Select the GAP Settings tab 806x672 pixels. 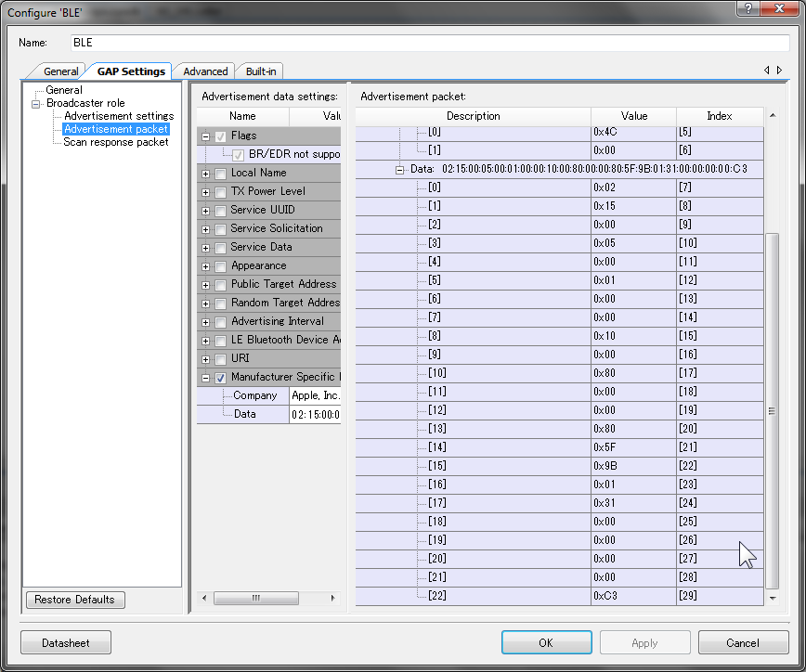click(131, 71)
